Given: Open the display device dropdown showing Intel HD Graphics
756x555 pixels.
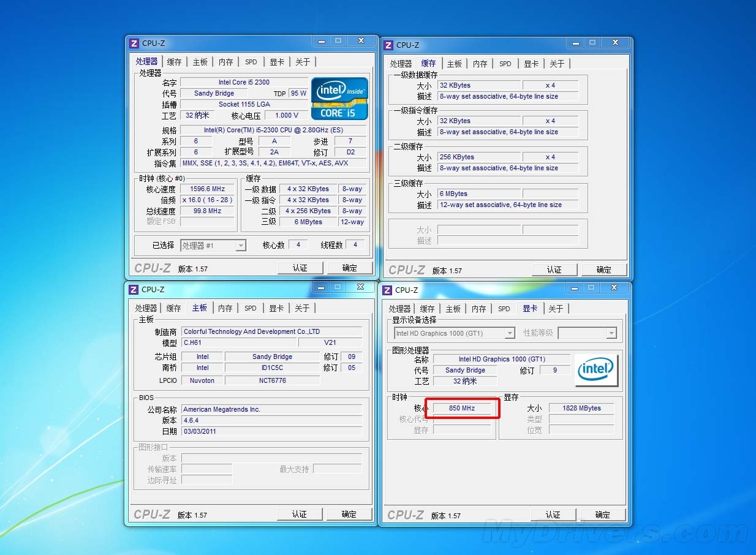Looking at the screenshot, I should coord(510,333).
